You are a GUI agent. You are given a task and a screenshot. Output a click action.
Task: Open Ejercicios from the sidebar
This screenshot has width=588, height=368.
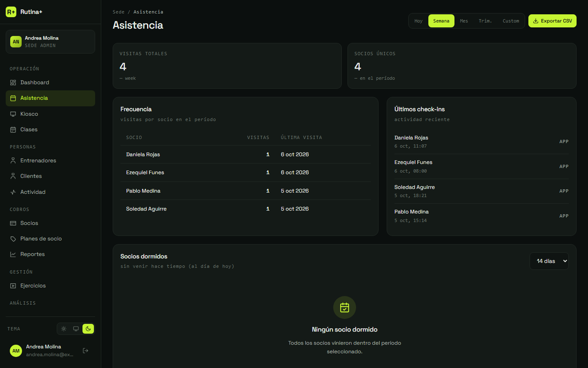click(x=50, y=286)
